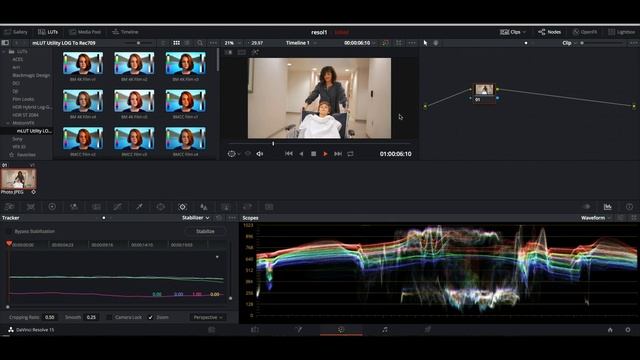Open the Stabilizer mode dropdown
640x360 pixels.
[x=196, y=218]
